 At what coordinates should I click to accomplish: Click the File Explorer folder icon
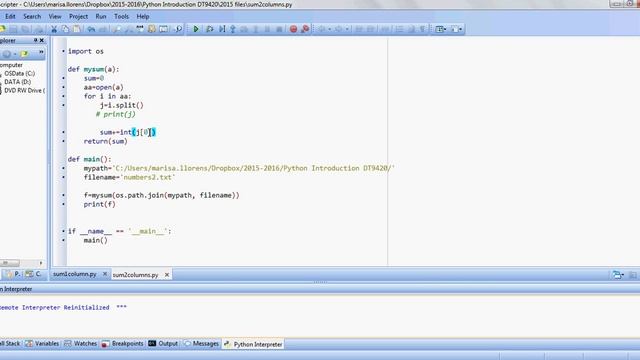(x=24, y=53)
